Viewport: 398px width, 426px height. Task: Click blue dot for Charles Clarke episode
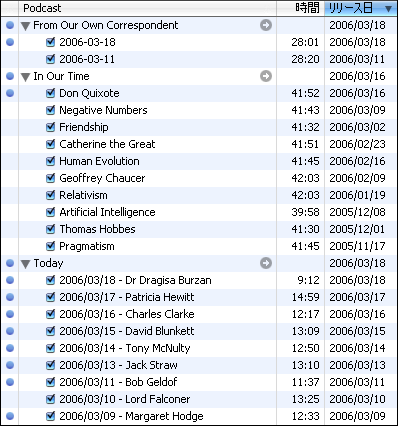pyautogui.click(x=10, y=314)
